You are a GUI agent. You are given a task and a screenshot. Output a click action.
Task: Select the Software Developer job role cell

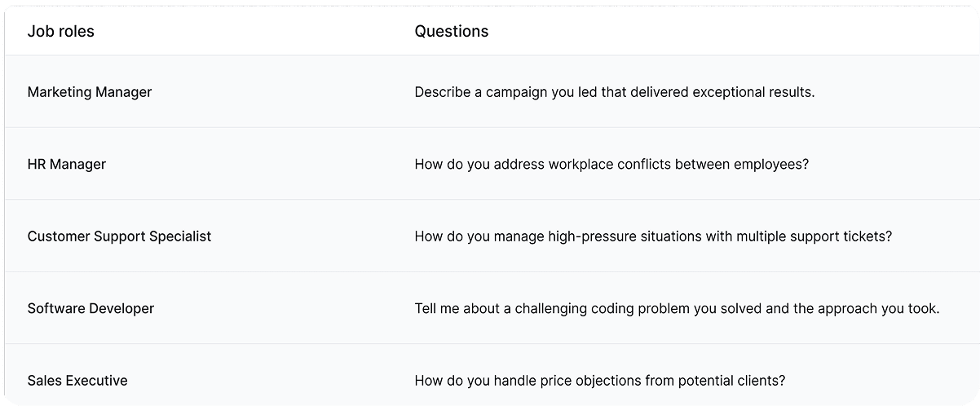90,308
